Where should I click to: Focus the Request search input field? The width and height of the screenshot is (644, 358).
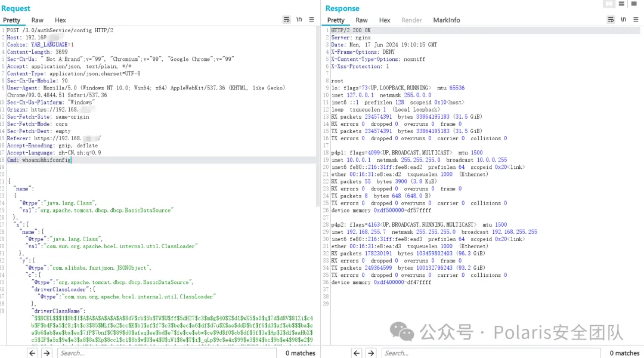[167, 353]
